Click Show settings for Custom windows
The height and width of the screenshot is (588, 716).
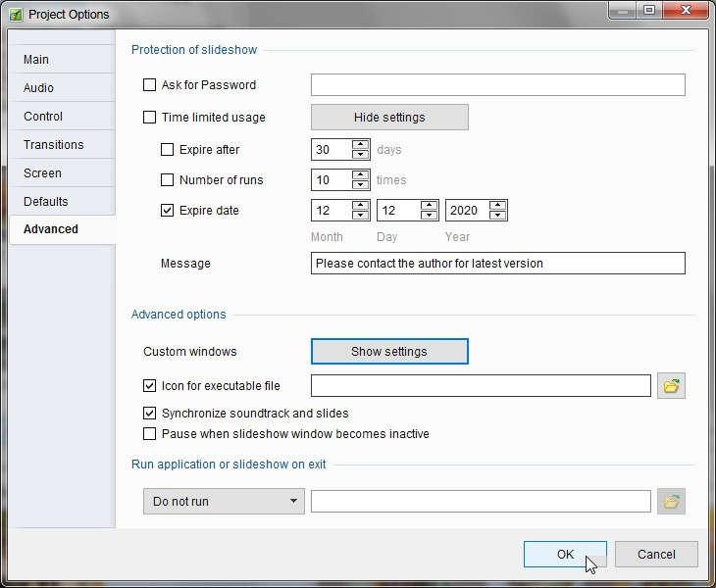389,351
